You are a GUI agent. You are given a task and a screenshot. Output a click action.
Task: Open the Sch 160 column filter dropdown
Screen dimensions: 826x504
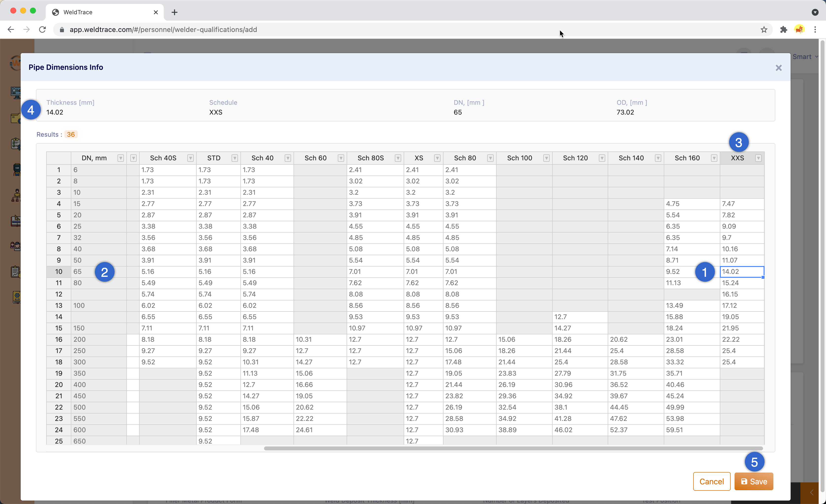[714, 158]
